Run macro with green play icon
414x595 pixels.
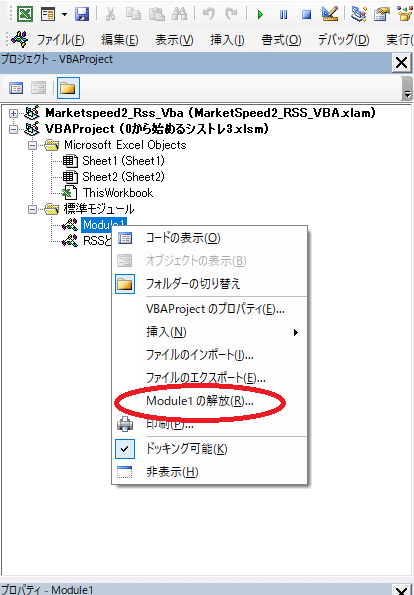tap(260, 14)
